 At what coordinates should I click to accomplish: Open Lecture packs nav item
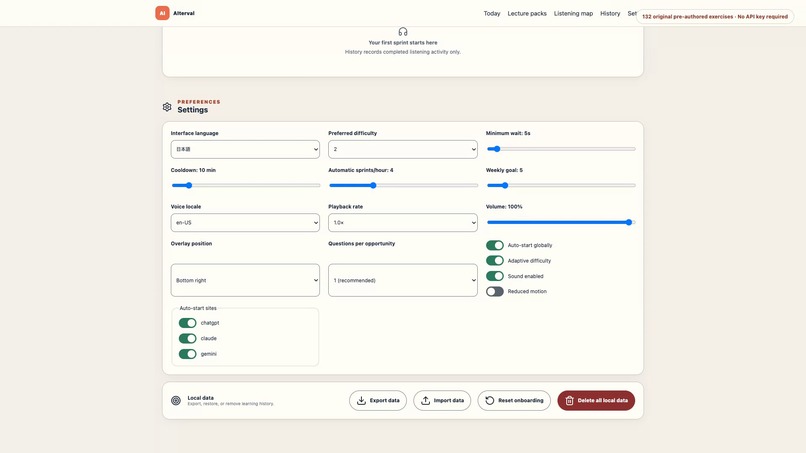click(x=527, y=13)
